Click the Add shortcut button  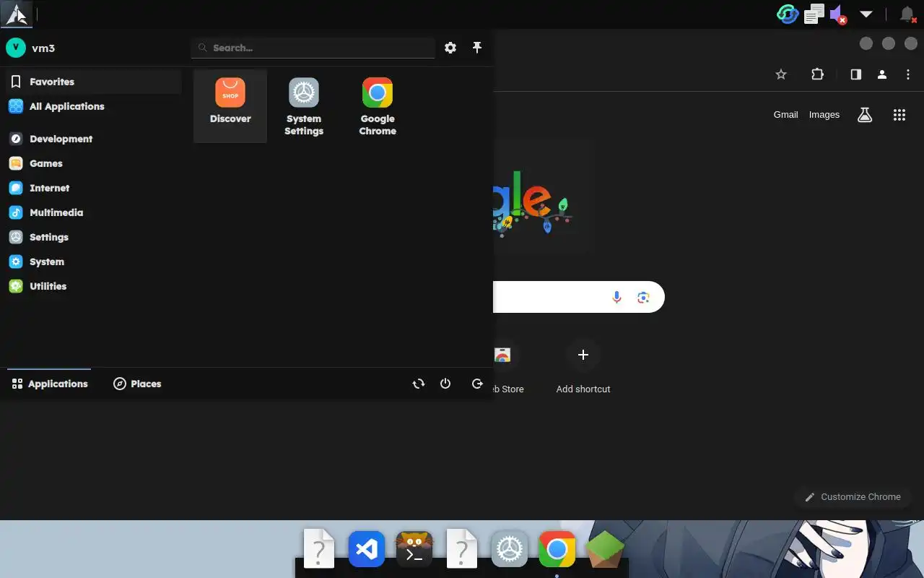(x=583, y=367)
